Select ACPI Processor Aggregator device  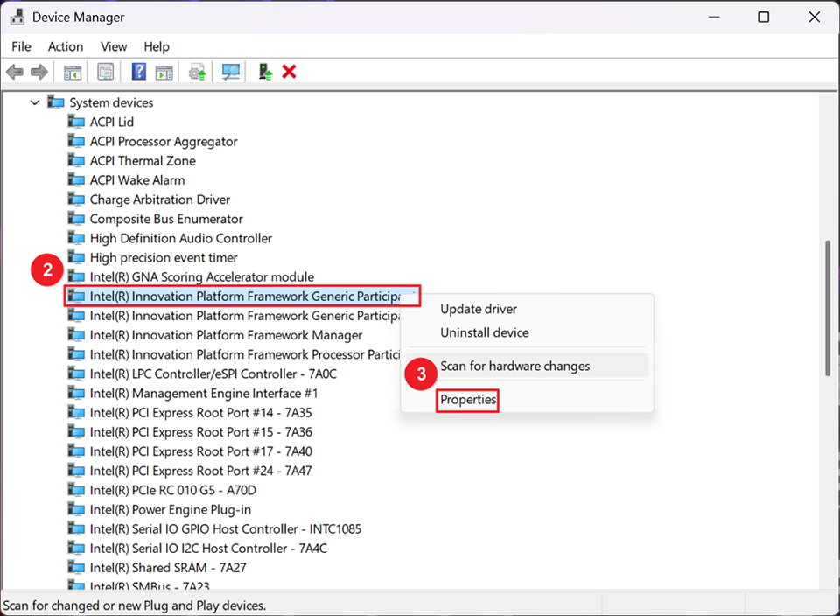pyautogui.click(x=164, y=142)
